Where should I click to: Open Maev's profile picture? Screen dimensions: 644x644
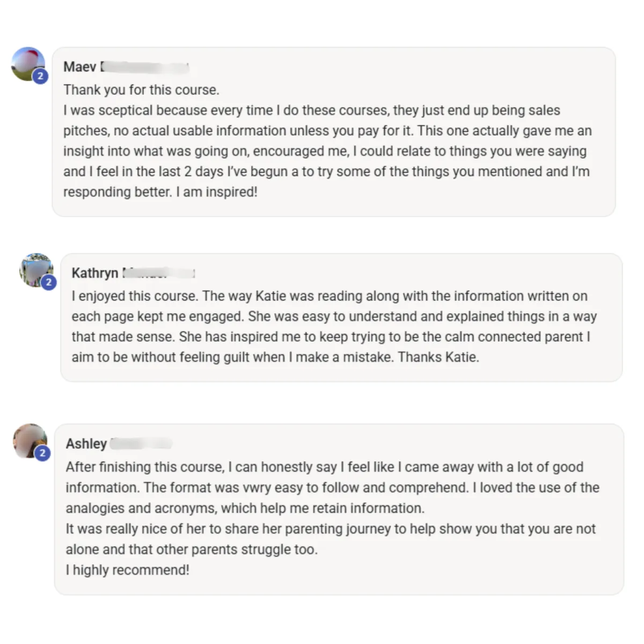[28, 64]
